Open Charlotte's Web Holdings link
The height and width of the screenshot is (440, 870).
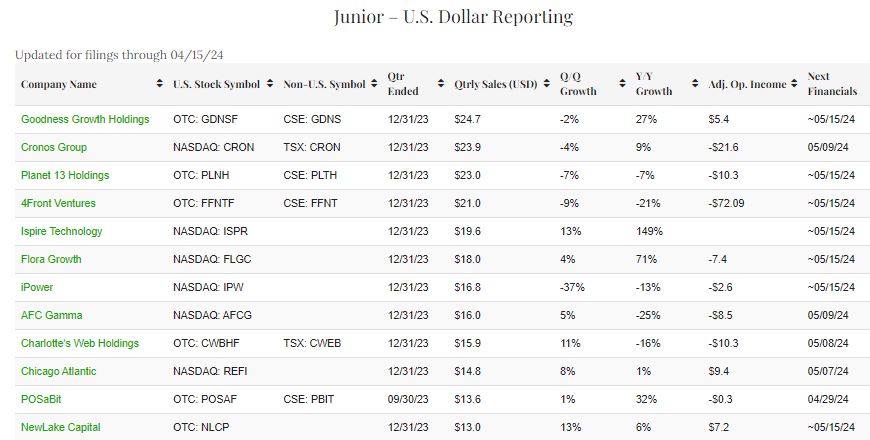(x=80, y=343)
